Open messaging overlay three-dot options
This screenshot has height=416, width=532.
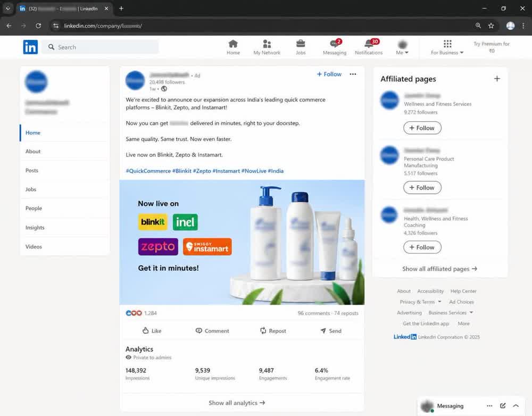489,406
